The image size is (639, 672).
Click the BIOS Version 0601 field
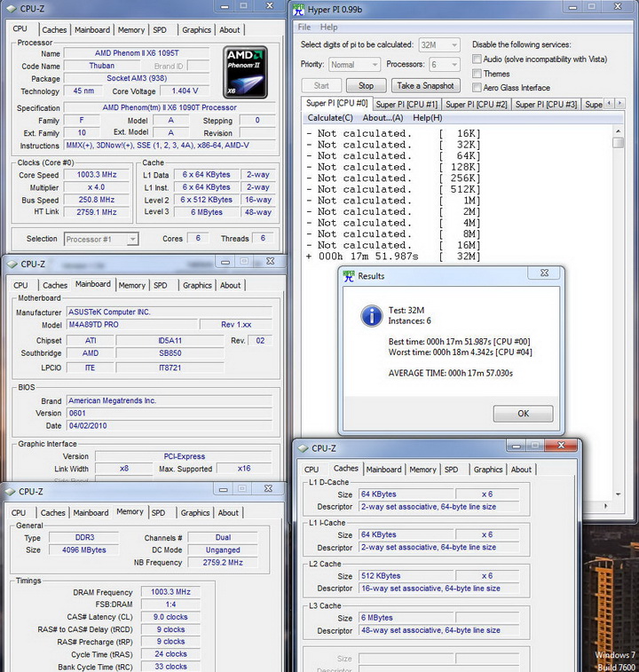[x=170, y=413]
